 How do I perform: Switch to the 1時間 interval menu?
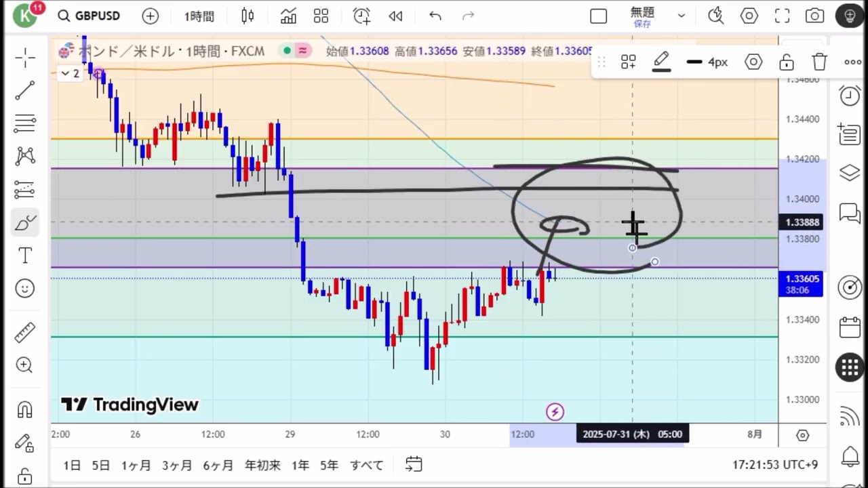(x=199, y=16)
